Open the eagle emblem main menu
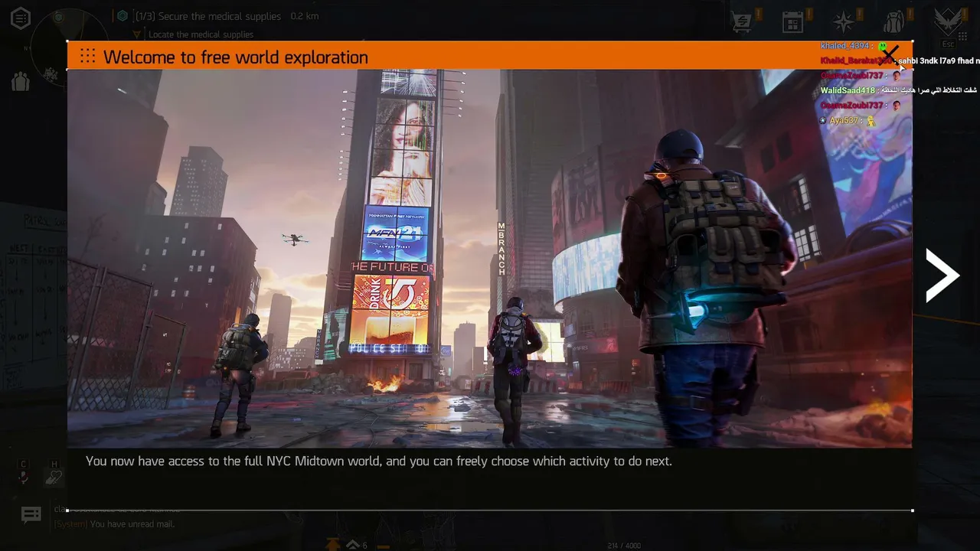This screenshot has height=551, width=980. tap(949, 21)
